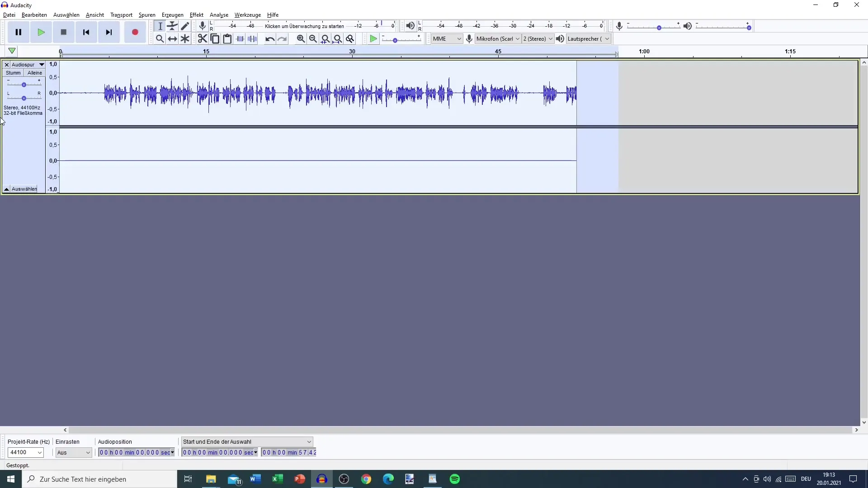
Task: Open 'Start und Ende der Auswahl' dropdown
Action: [247, 442]
